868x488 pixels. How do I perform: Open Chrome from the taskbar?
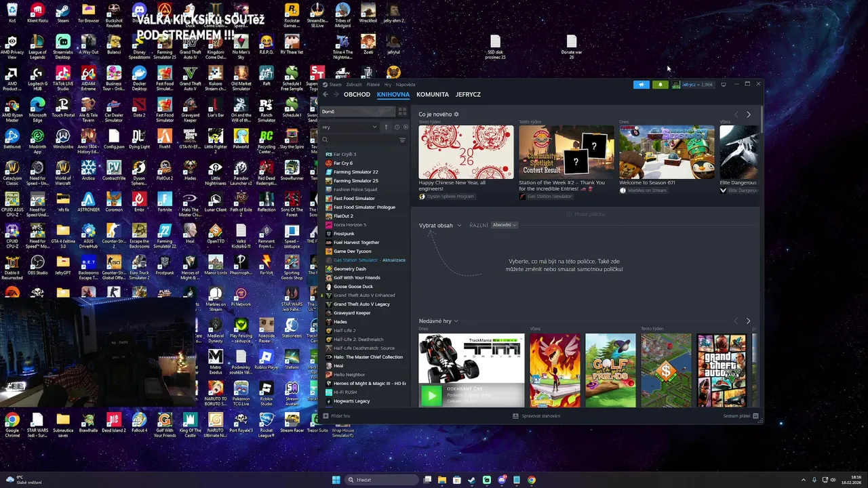point(532,480)
